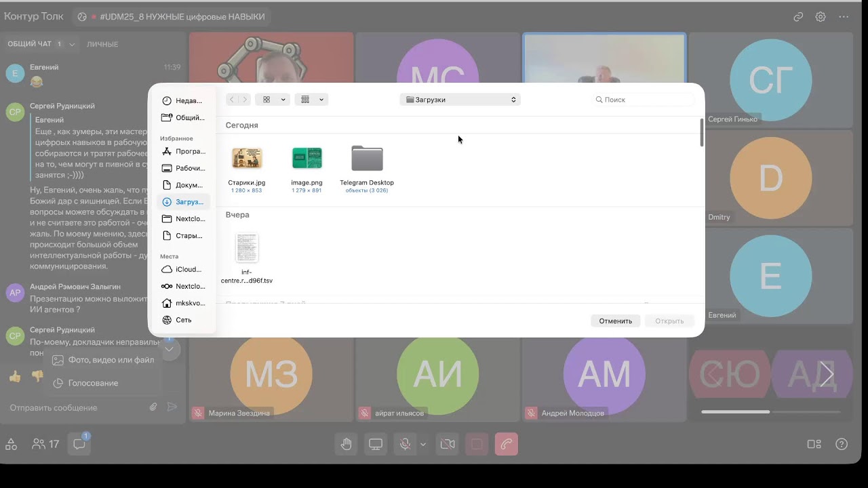Raise hand in meeting toolbar
This screenshot has height=488, width=868.
point(347,444)
